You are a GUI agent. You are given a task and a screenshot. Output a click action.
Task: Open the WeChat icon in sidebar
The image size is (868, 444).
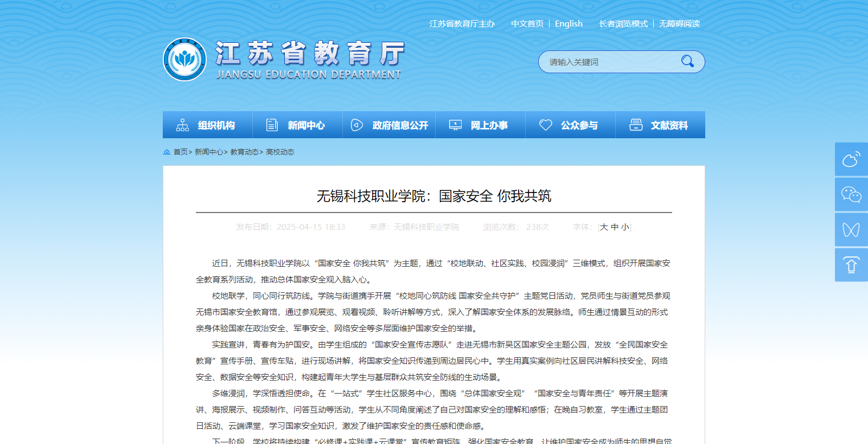(851, 195)
